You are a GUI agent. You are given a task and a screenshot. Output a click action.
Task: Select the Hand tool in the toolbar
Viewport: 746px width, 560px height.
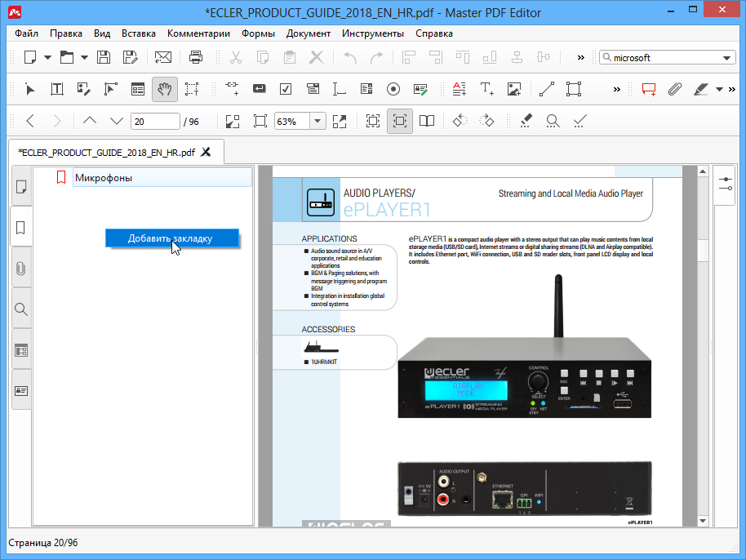(x=164, y=89)
